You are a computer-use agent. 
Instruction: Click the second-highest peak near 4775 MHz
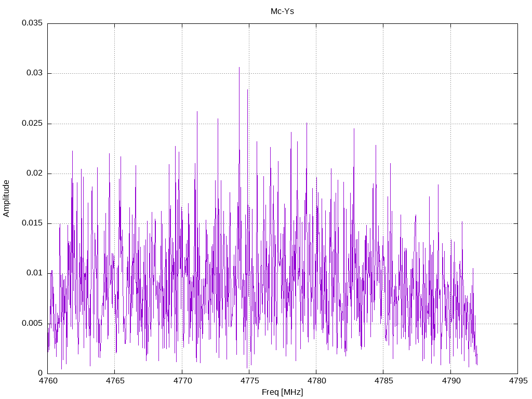(248, 90)
